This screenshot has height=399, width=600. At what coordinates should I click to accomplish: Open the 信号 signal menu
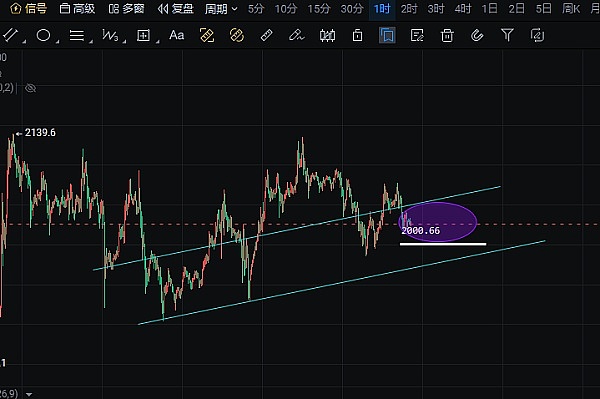(x=28, y=8)
